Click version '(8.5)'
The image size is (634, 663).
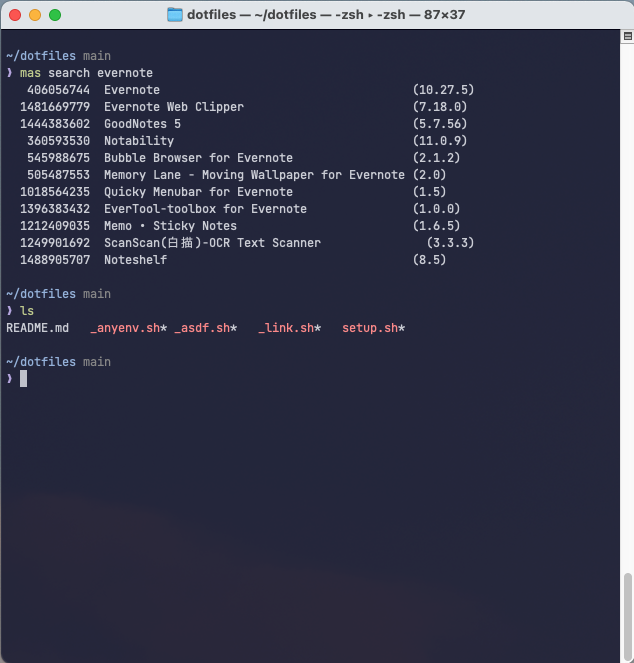(429, 260)
